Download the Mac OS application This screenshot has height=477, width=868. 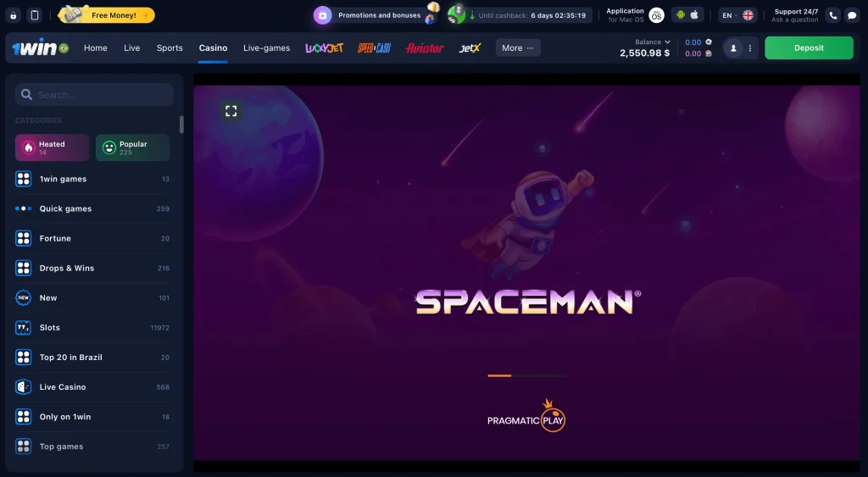coord(635,15)
